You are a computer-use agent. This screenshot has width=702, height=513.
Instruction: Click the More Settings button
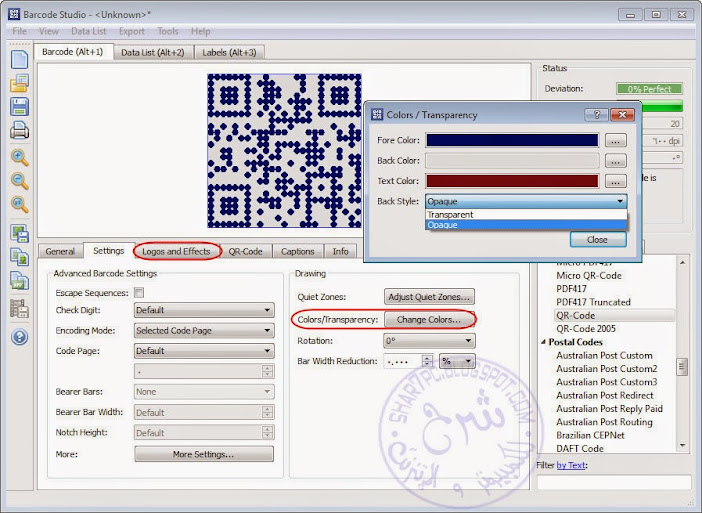pos(204,454)
